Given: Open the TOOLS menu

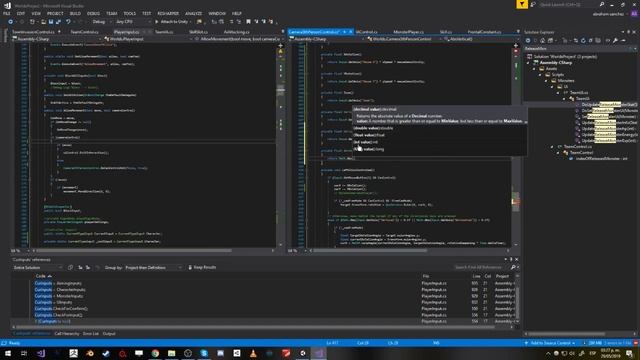Looking at the screenshot, I should [129, 13].
